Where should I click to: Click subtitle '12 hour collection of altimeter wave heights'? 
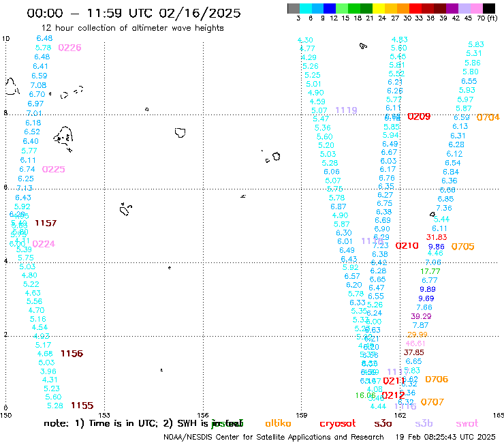(x=132, y=28)
